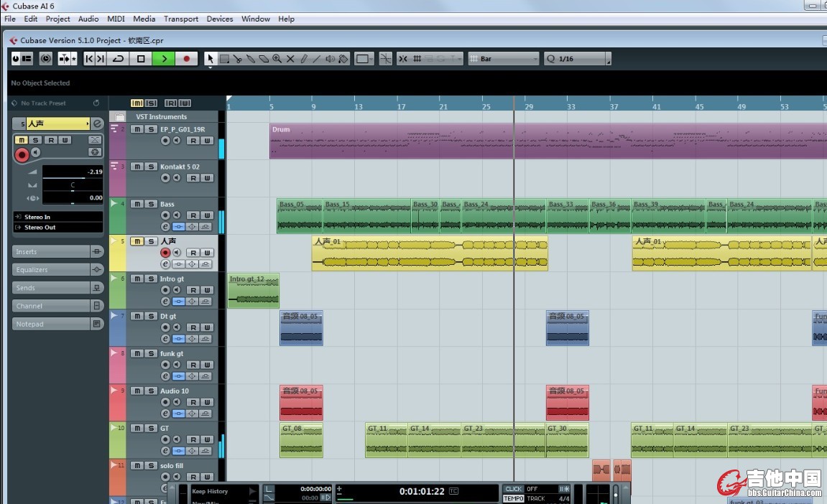Select the Bass_15 audio clip

(366, 216)
